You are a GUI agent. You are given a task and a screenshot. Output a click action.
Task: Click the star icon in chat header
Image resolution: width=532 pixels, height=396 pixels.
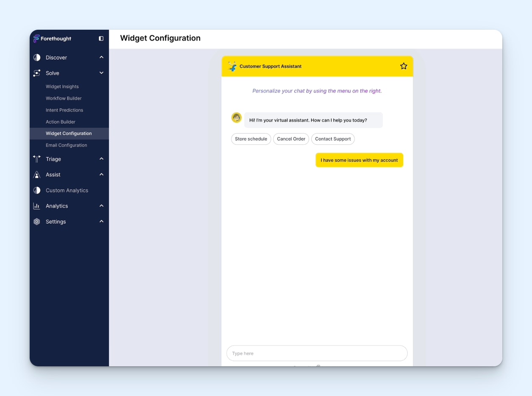[x=404, y=66]
